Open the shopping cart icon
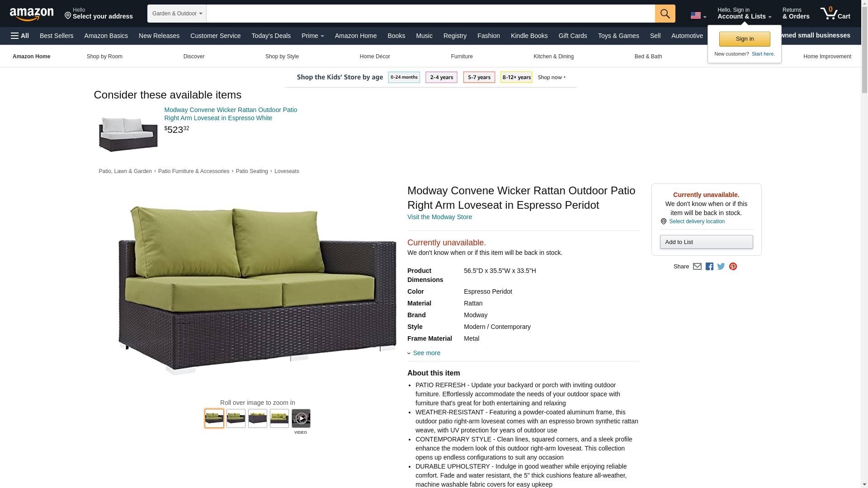The height and width of the screenshot is (488, 868). [x=835, y=14]
